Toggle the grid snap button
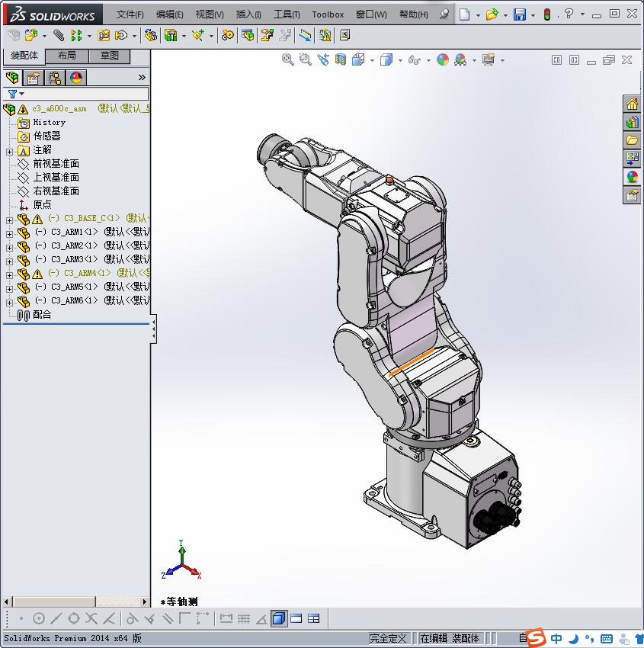This screenshot has width=644, height=648. (244, 618)
